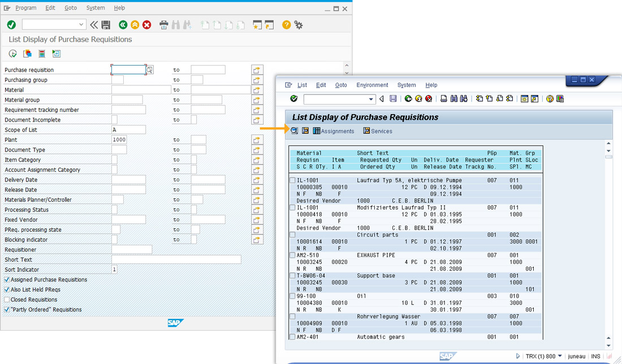Open Customize Local Layout gear icon
Image resolution: width=622 pixels, height=364 pixels.
[299, 25]
